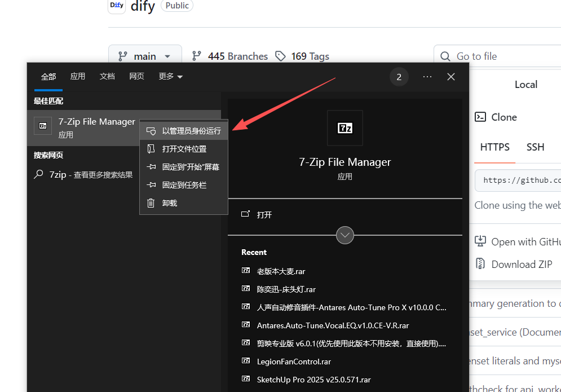
Task: Click the branch icon beside 445 Branches
Action: (x=196, y=56)
